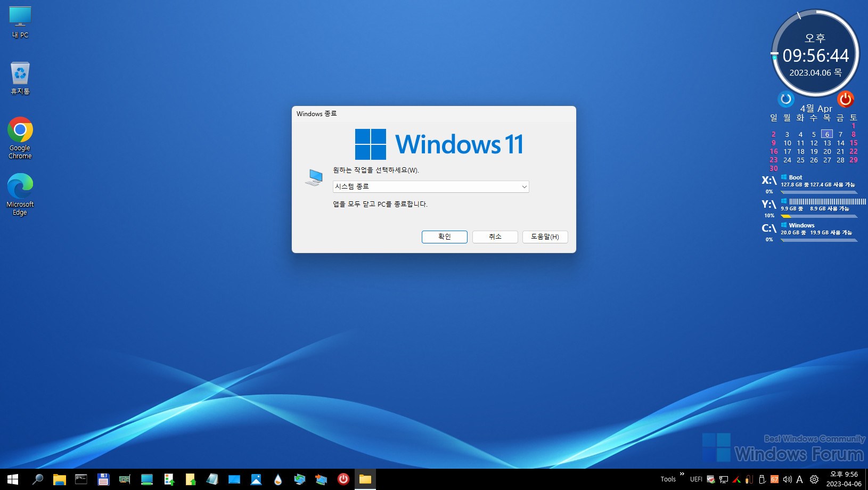
Task: Click the graph with sync tray icon
Action: [710, 479]
